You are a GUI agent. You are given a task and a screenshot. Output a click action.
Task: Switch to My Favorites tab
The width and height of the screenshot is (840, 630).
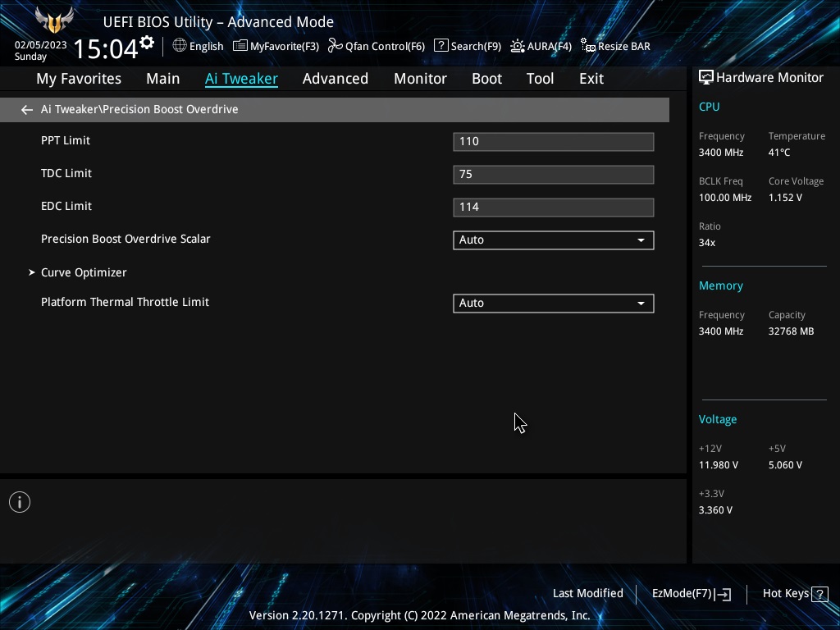(x=79, y=79)
